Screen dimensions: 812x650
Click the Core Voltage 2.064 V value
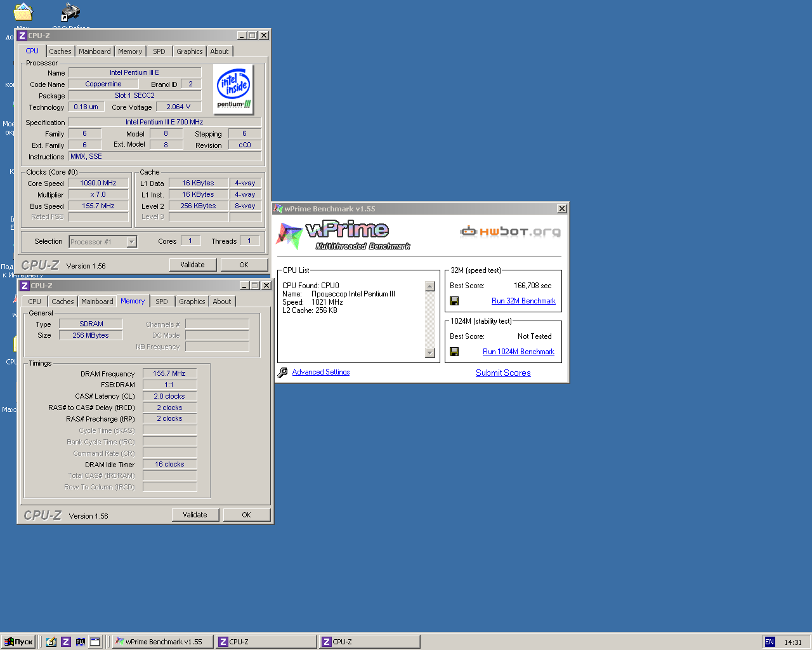(x=178, y=107)
